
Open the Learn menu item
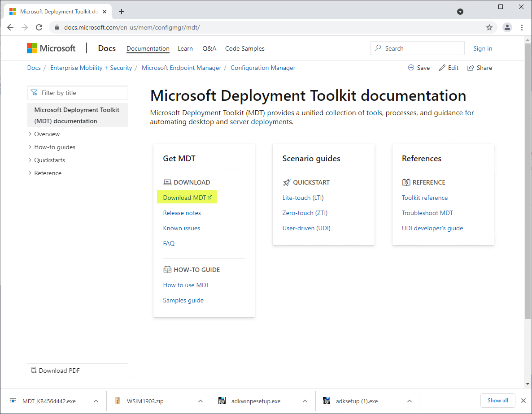point(185,48)
